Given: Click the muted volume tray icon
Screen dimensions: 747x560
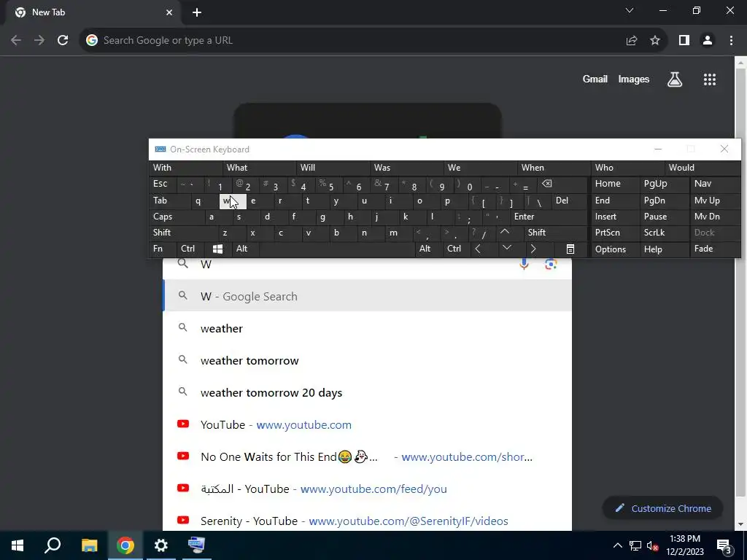Looking at the screenshot, I should (x=653, y=545).
